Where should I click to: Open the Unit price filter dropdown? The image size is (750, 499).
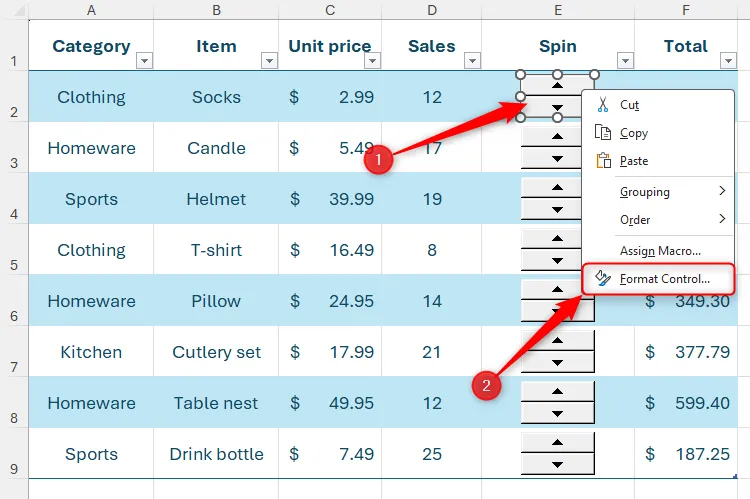372,61
